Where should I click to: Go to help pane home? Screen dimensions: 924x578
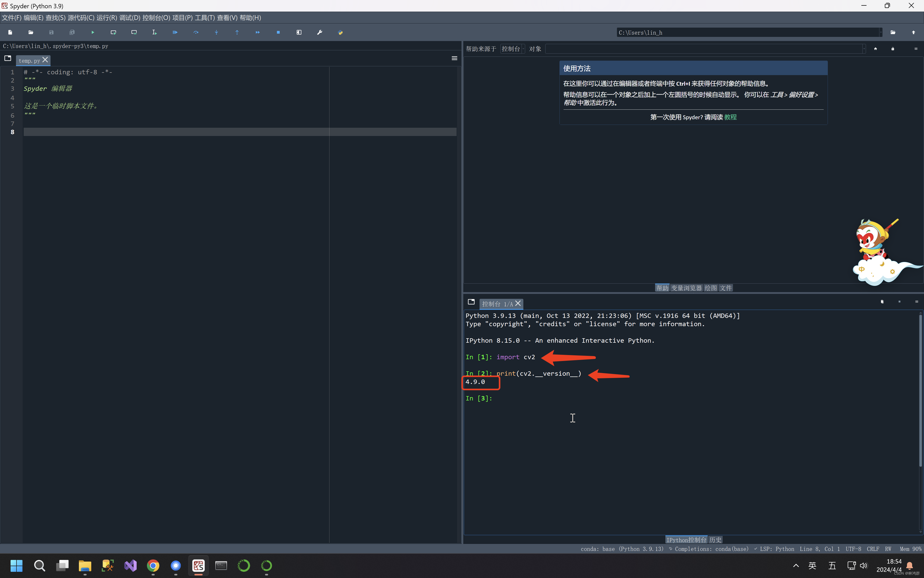(x=876, y=49)
